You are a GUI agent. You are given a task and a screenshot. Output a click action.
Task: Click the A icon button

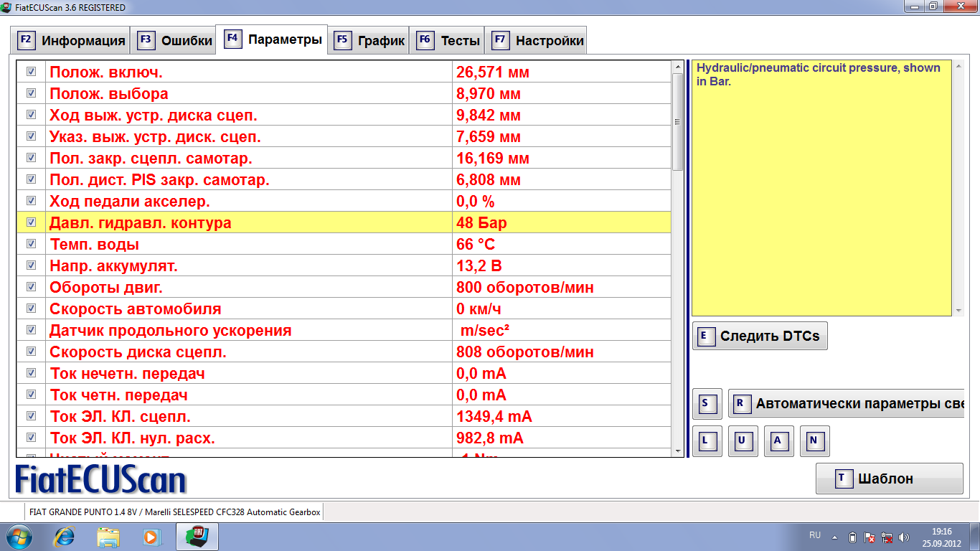(x=778, y=441)
